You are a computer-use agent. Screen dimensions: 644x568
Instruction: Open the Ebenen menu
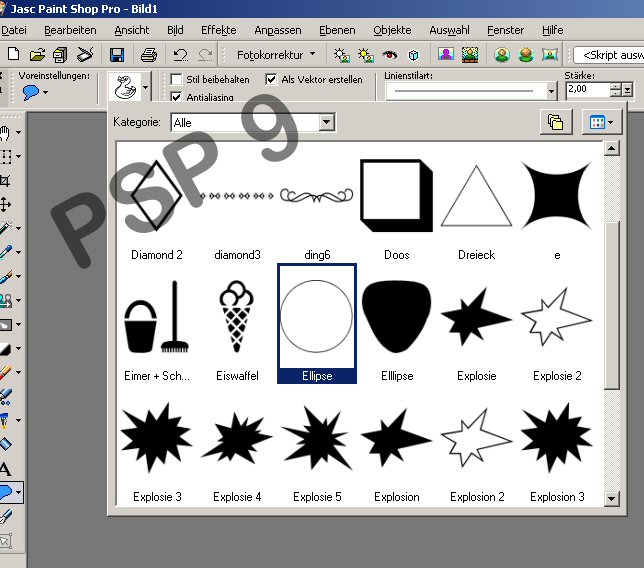(x=337, y=30)
